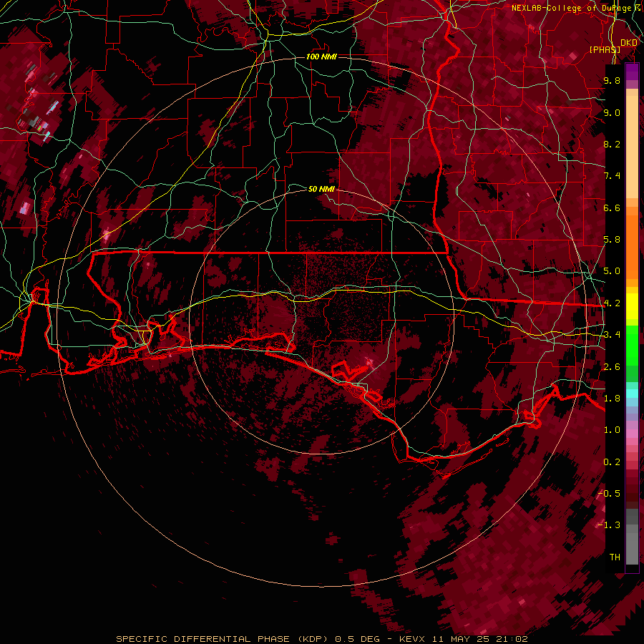Screen dimensions: 644x644
Task: Select the 5.8 value on the color scale
Action: coord(612,240)
